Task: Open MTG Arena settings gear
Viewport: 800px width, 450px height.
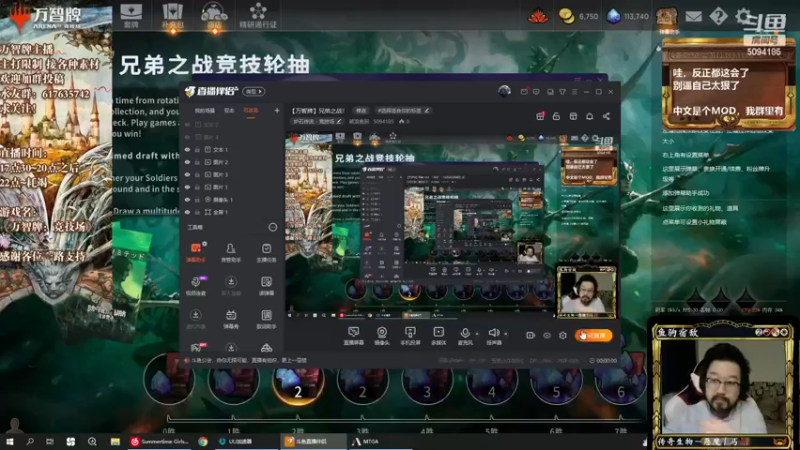Action: [743, 16]
